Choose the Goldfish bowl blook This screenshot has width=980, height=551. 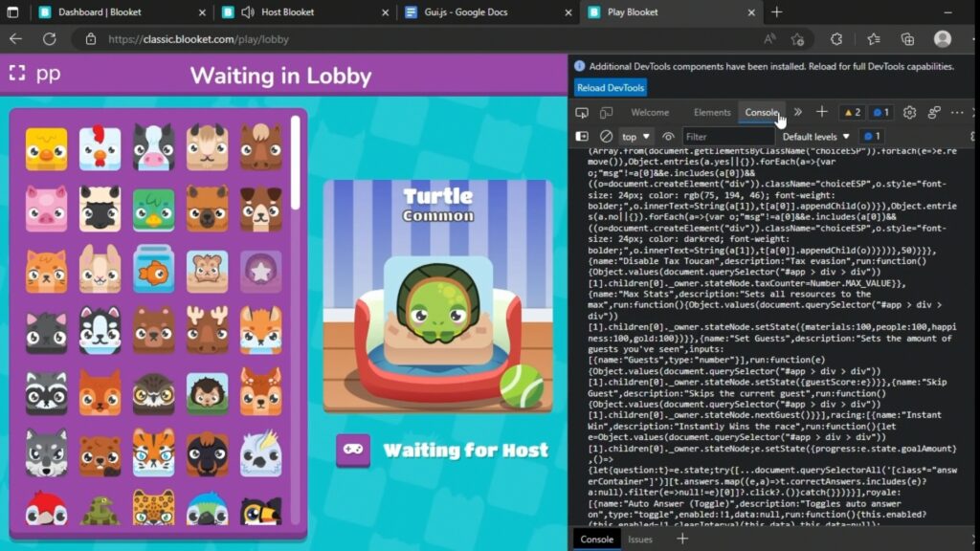154,269
